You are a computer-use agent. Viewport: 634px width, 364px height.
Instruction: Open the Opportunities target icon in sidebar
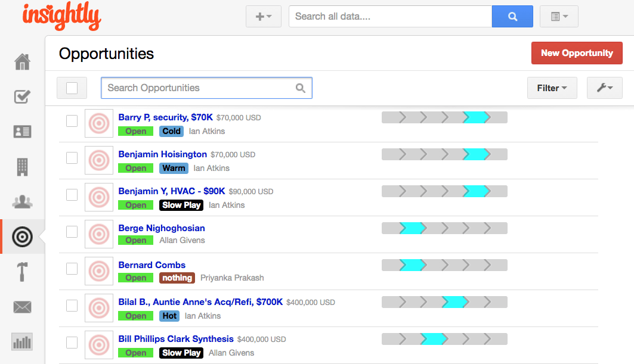(22, 237)
